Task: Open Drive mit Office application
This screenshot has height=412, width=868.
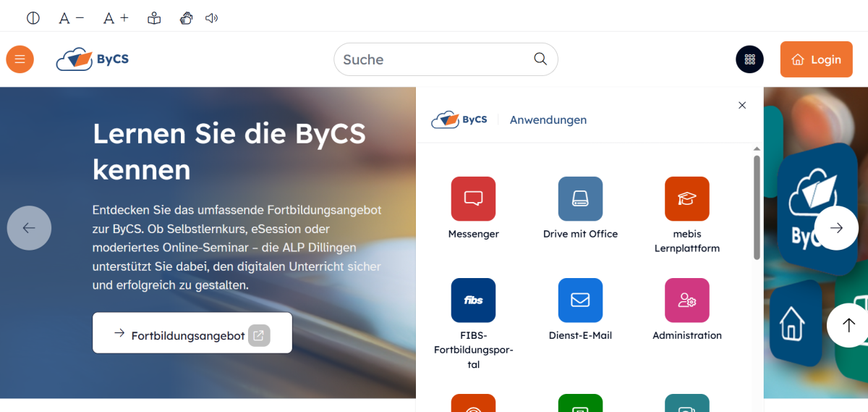Action: pyautogui.click(x=580, y=199)
